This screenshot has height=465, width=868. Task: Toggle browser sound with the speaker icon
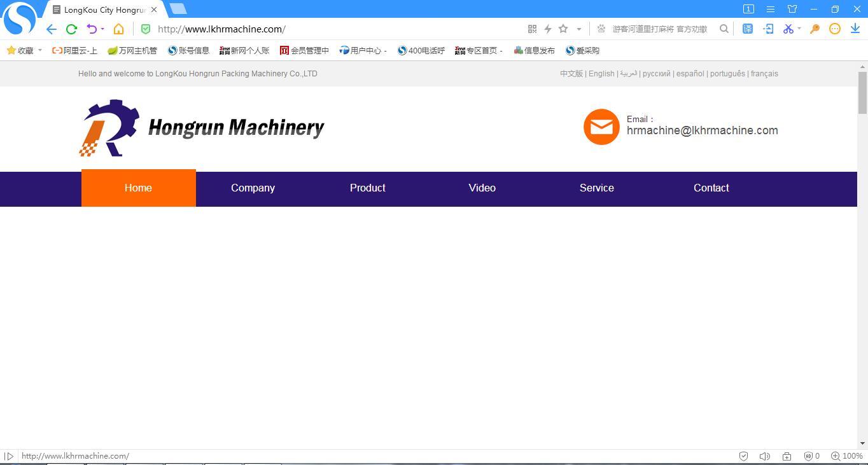click(x=764, y=456)
